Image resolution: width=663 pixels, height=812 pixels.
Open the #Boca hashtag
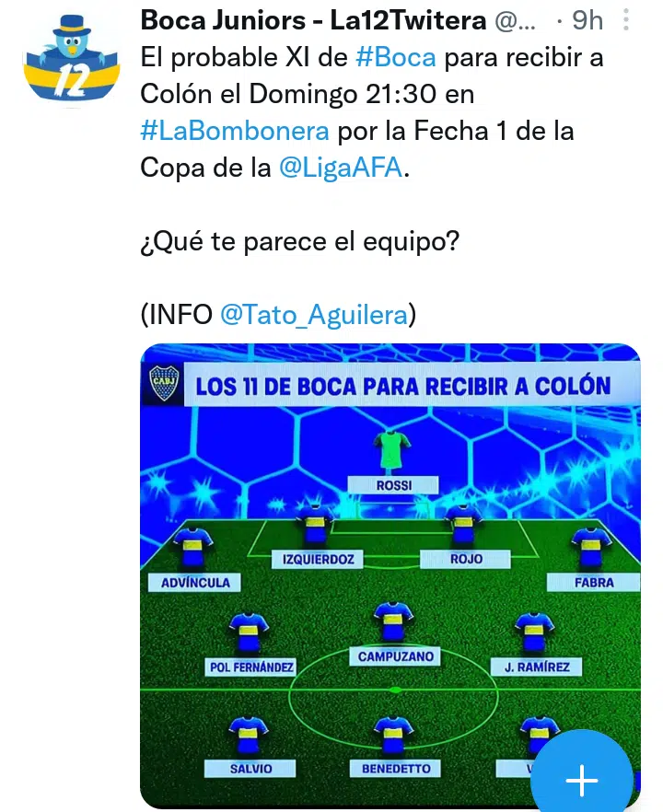point(396,57)
